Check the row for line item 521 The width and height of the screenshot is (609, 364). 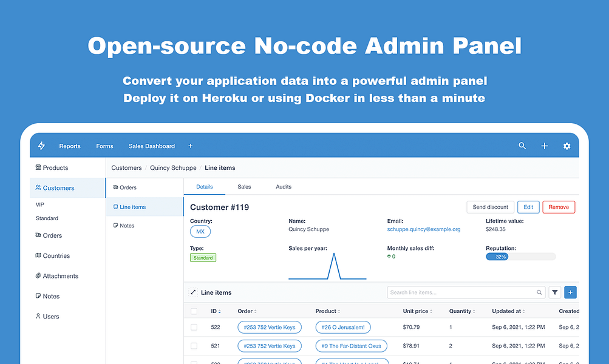[x=194, y=346]
